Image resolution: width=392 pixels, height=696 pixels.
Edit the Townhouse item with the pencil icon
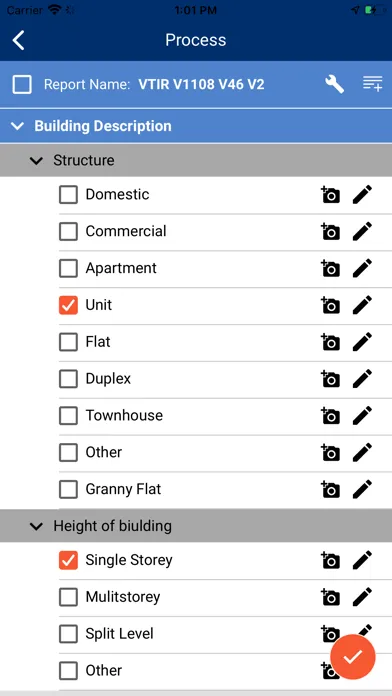coord(362,416)
